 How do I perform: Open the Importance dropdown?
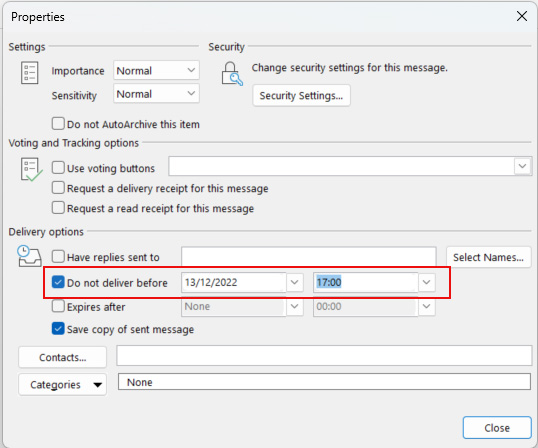click(x=156, y=71)
